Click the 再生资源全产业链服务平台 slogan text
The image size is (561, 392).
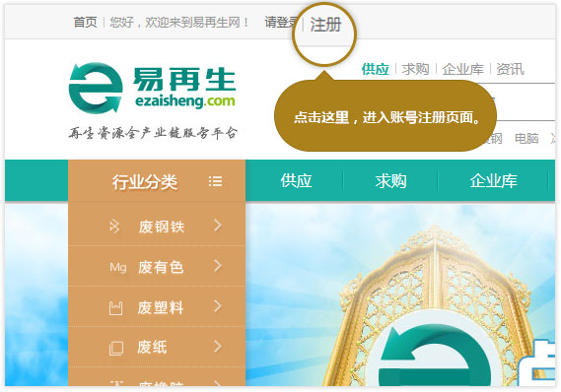[x=153, y=133]
